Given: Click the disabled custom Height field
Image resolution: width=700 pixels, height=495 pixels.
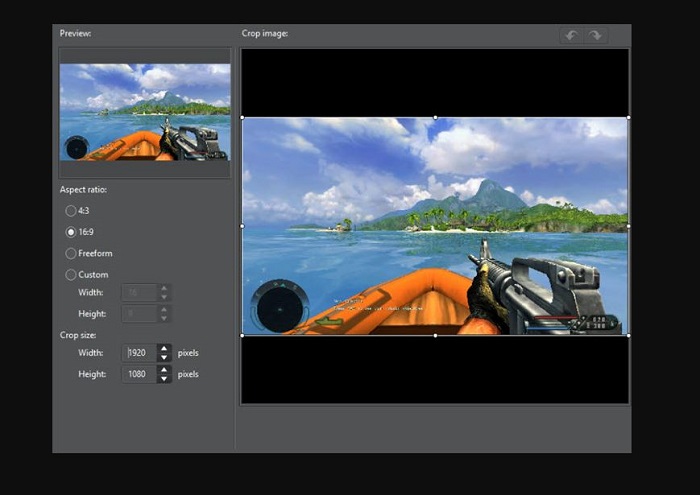Looking at the screenshot, I should click(x=140, y=314).
